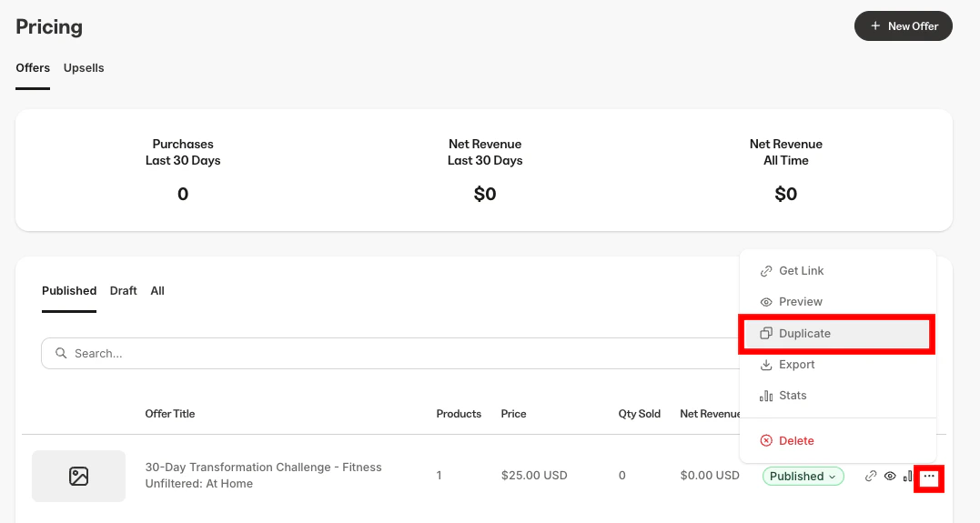Click the Products column header
This screenshot has height=523, width=980.
[x=459, y=414]
